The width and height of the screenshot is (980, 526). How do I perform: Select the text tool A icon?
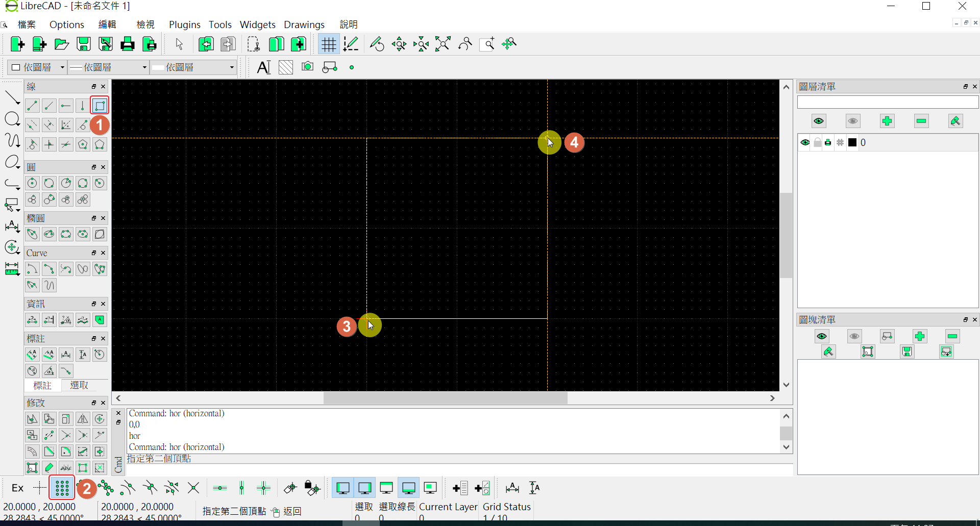click(264, 67)
